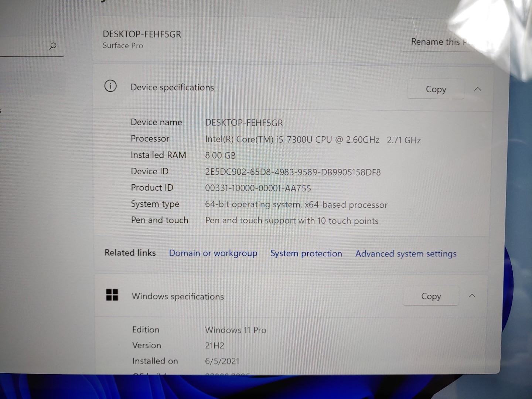The image size is (532, 399).
Task: Click the Device ID label
Action: point(149,171)
